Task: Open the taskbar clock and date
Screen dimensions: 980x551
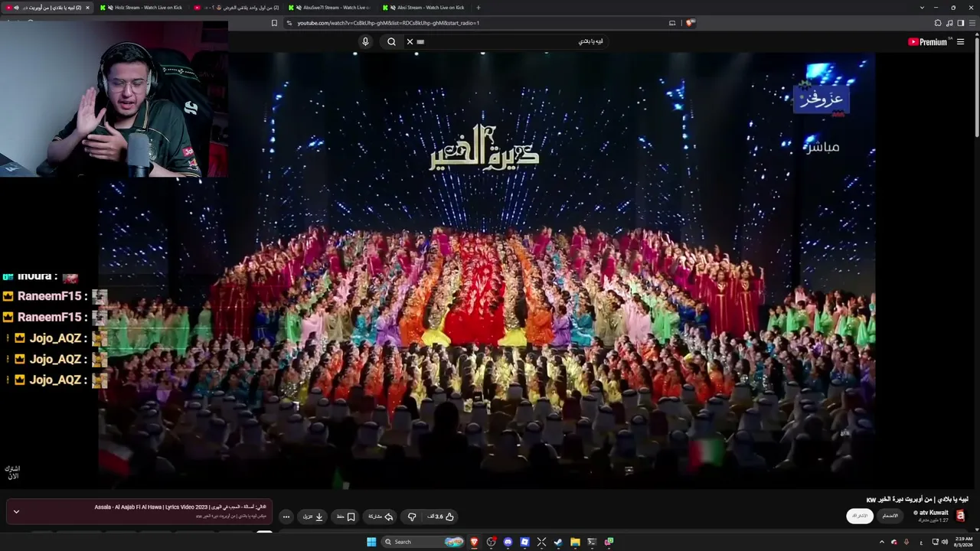Action: click(963, 542)
